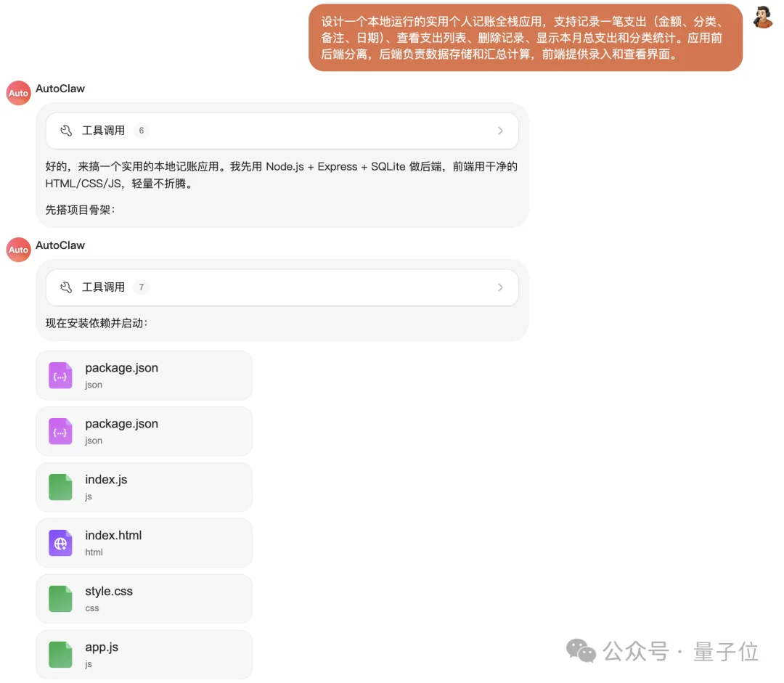The image size is (784, 683).
Task: Click the user avatar next to the prompt message
Action: [x=762, y=17]
